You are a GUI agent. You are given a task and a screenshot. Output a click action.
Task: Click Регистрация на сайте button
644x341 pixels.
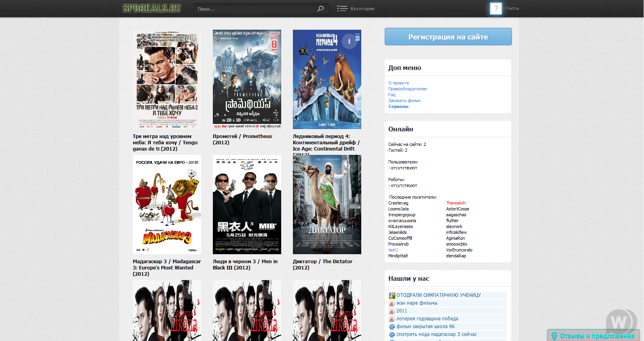click(x=448, y=37)
